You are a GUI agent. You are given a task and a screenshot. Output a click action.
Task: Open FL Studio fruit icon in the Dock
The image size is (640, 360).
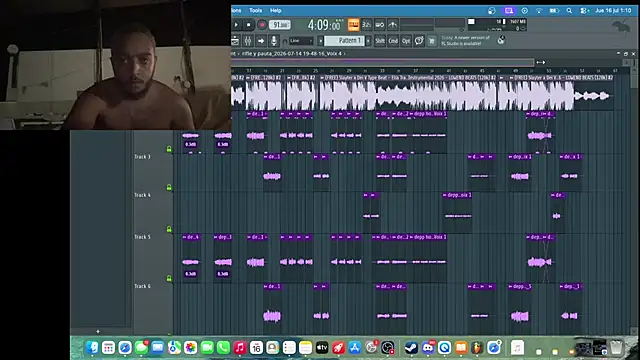[x=477, y=347]
